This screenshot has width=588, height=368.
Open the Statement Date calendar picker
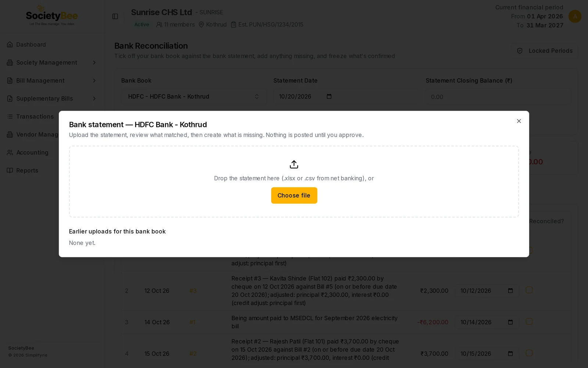click(329, 96)
